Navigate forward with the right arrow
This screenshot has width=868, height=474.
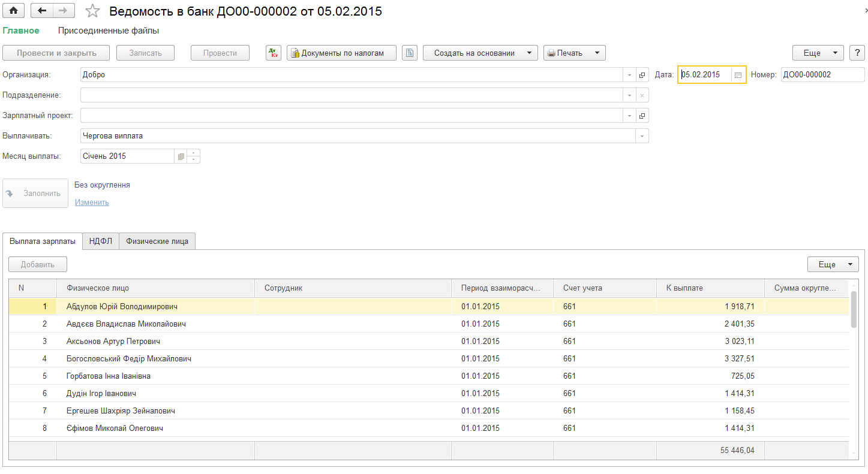tap(64, 11)
